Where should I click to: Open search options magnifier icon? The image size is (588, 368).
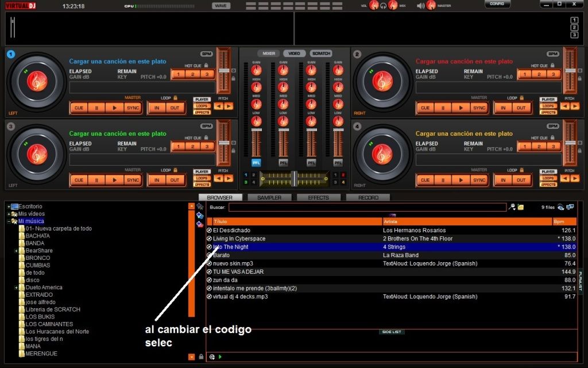pyautogui.click(x=512, y=206)
